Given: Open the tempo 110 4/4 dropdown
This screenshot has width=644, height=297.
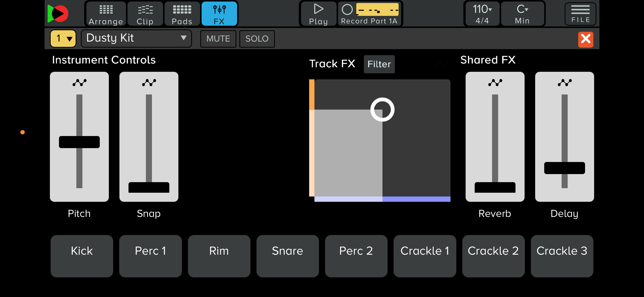Looking at the screenshot, I should click(482, 14).
